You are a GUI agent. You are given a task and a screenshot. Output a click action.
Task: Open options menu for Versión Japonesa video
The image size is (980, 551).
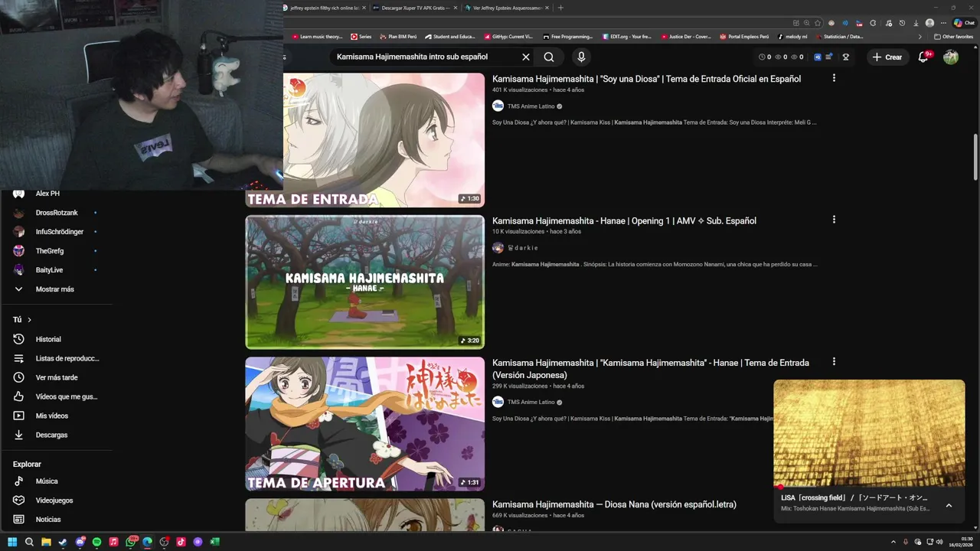(x=834, y=361)
